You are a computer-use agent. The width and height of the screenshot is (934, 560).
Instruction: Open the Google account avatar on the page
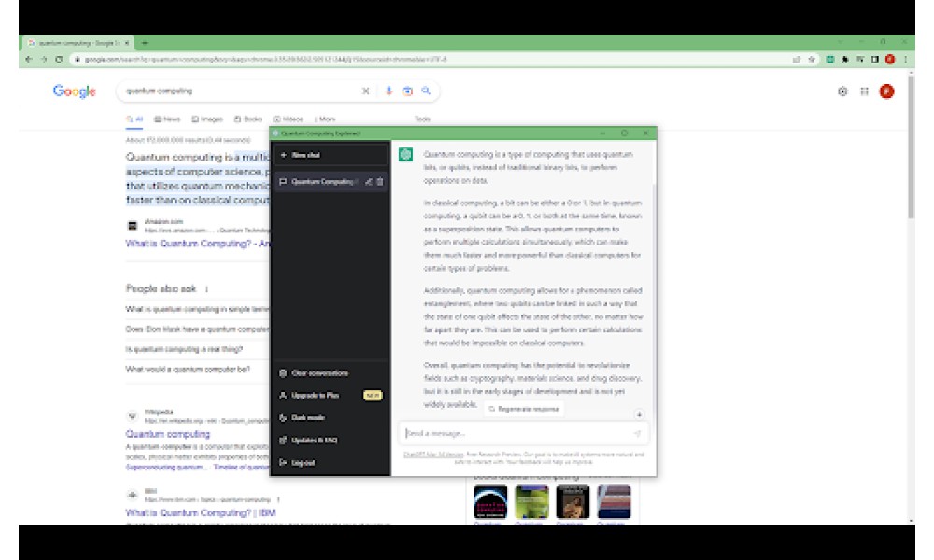pos(887,91)
